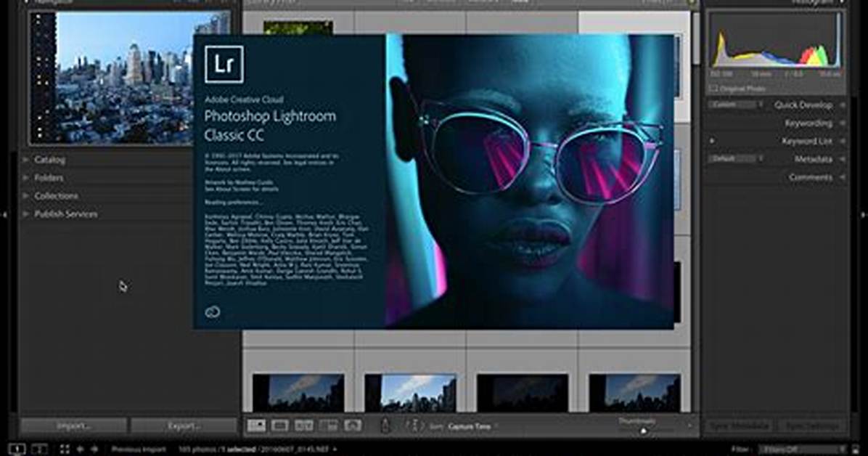
Task: Open the photo source path dropdown in filmstrip
Action: click(x=335, y=449)
